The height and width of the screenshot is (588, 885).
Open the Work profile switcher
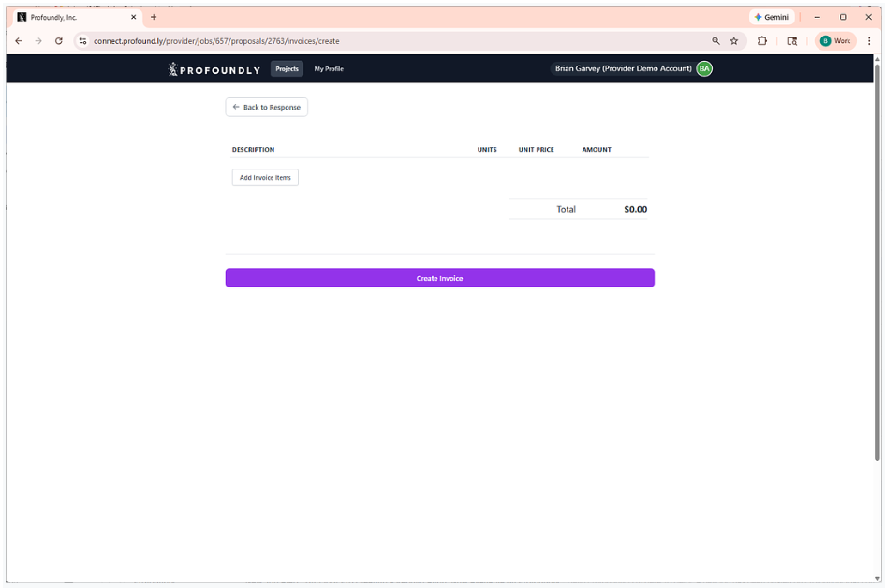(833, 41)
